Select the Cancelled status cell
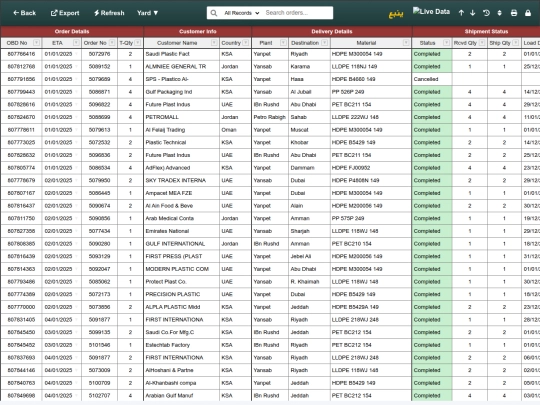The width and height of the screenshot is (540, 405). (432, 79)
